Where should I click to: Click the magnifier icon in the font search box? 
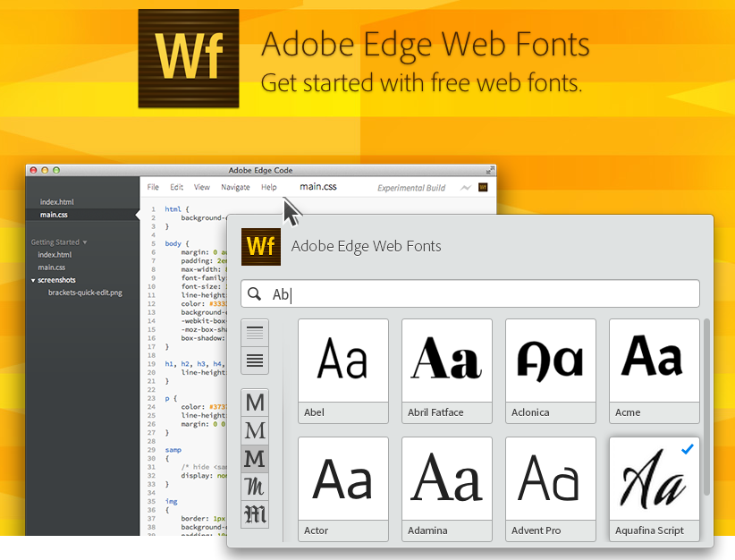255,294
